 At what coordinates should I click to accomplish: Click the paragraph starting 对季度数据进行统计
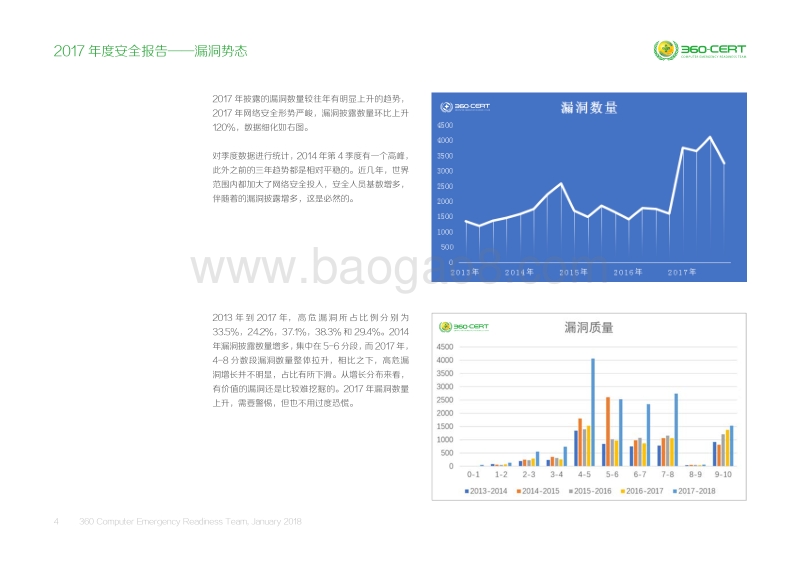coord(310,177)
